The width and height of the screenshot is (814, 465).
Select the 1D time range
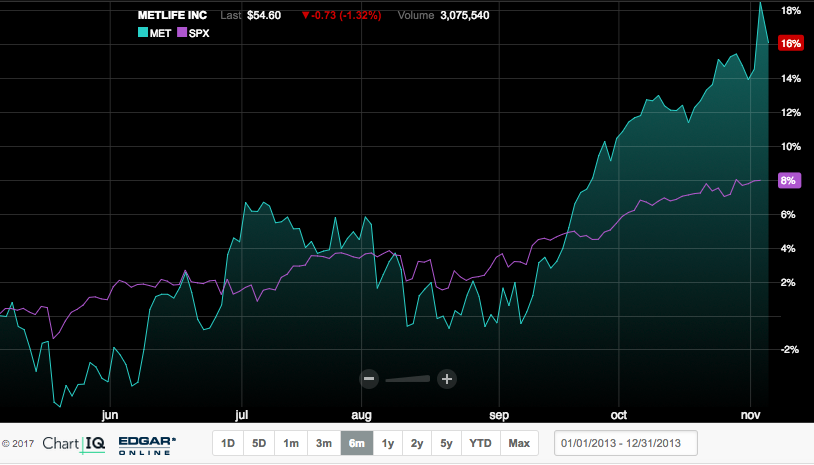tap(228, 443)
